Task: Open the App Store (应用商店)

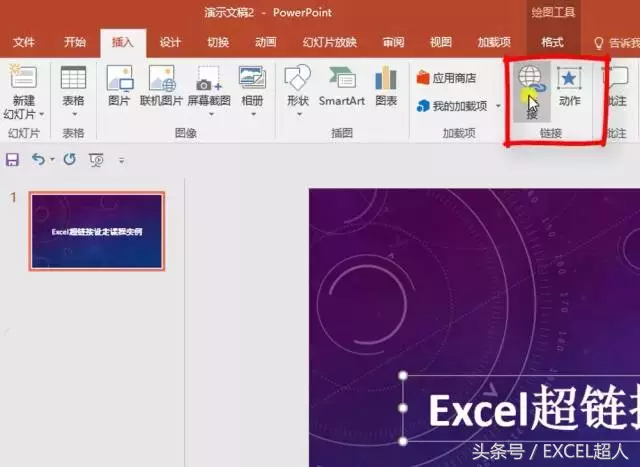Action: click(446, 78)
